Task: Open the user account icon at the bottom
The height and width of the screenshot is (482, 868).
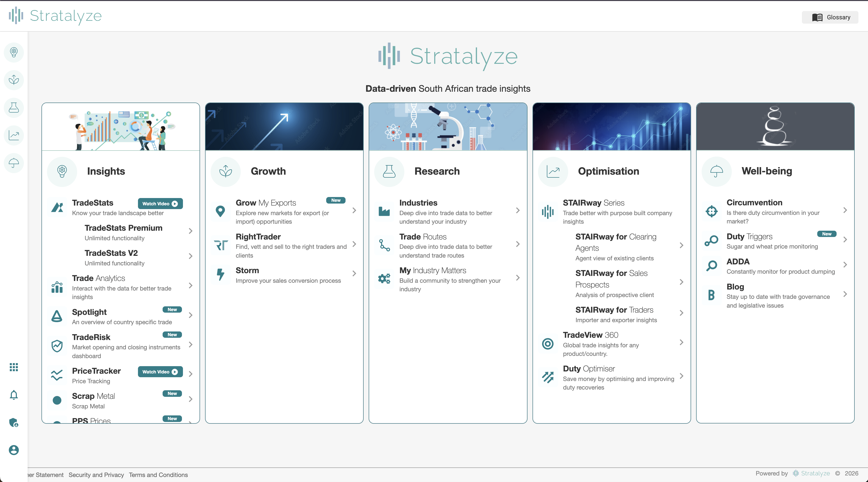Action: pyautogui.click(x=14, y=450)
